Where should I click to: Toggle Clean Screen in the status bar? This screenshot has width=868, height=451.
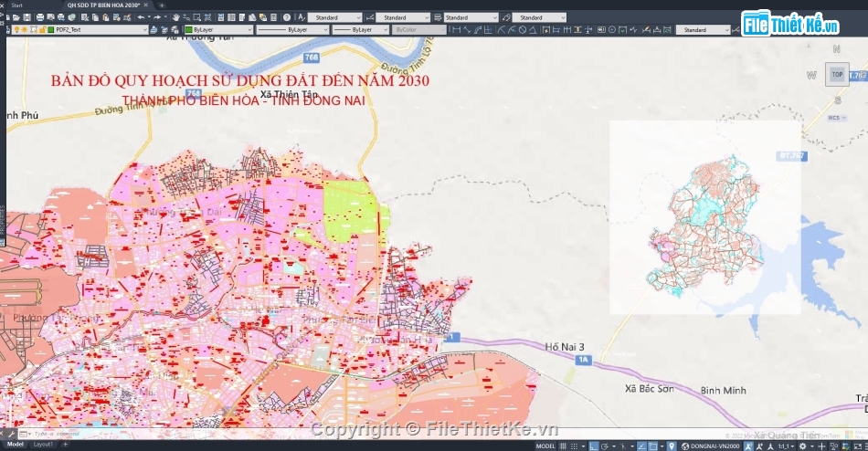[857, 446]
